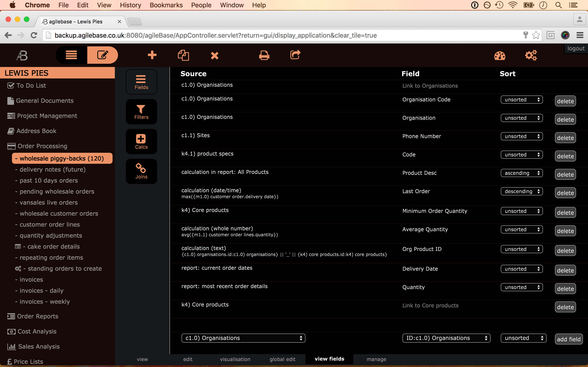The width and height of the screenshot is (588, 367).
Task: Switch to the edit pencil mode toggle
Action: 102,55
